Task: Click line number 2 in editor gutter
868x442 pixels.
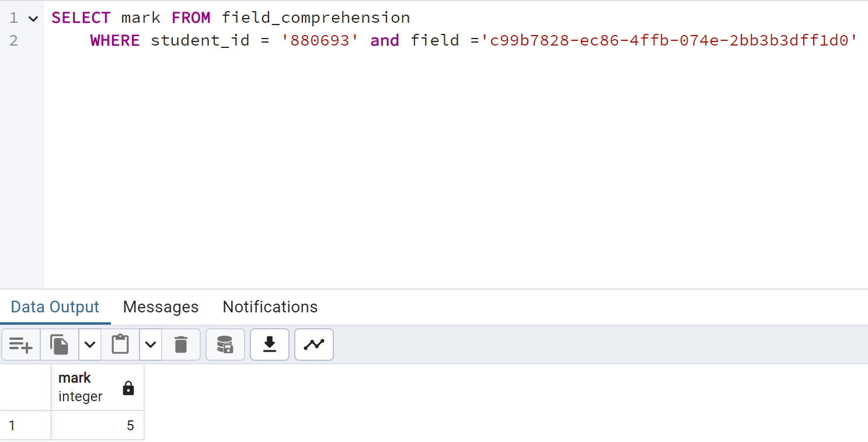Action: (14, 40)
